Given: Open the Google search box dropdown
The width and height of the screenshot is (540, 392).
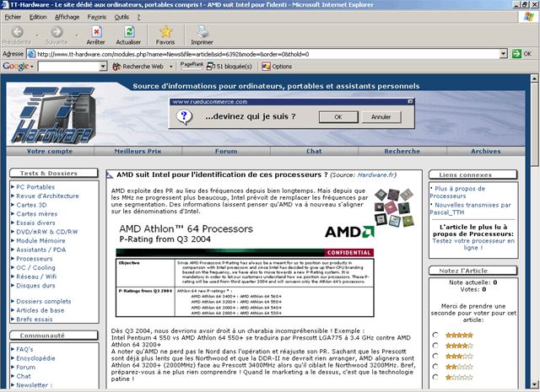Looking at the screenshot, I should coord(103,67).
